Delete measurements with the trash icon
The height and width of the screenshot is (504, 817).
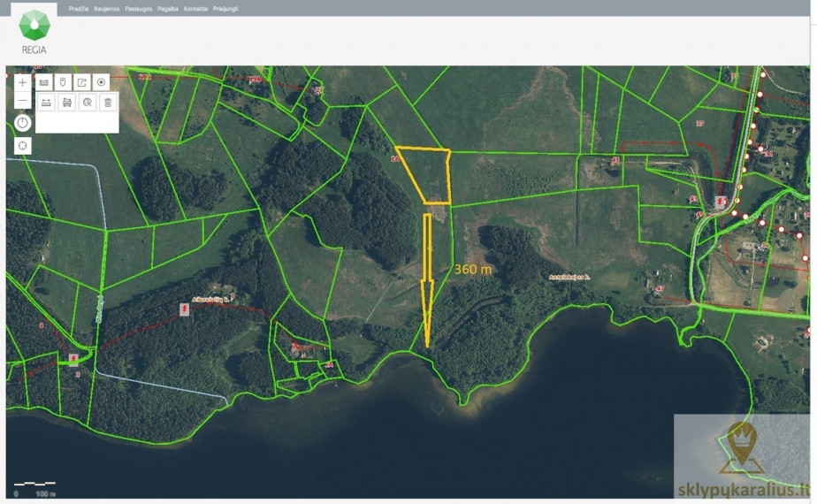(x=108, y=103)
